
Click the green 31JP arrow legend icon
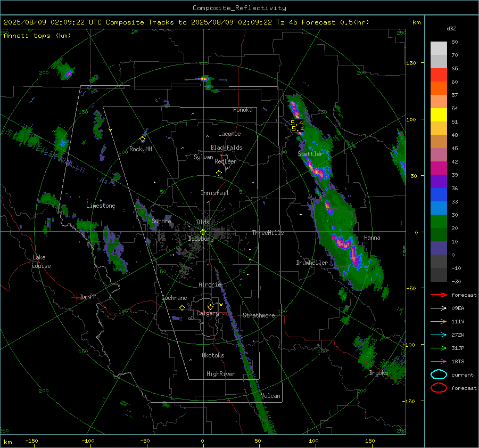coord(439,348)
